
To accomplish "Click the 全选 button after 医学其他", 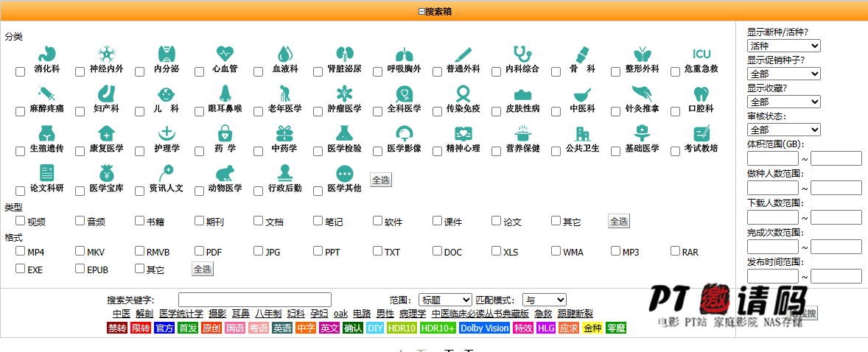I will [x=380, y=180].
